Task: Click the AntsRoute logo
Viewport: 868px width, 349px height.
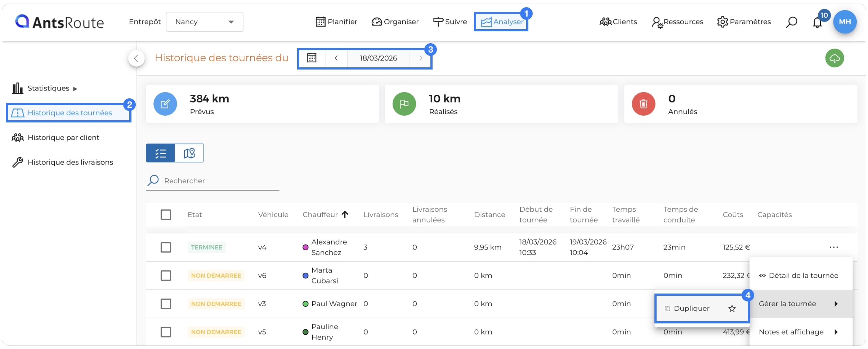Action: pos(59,22)
